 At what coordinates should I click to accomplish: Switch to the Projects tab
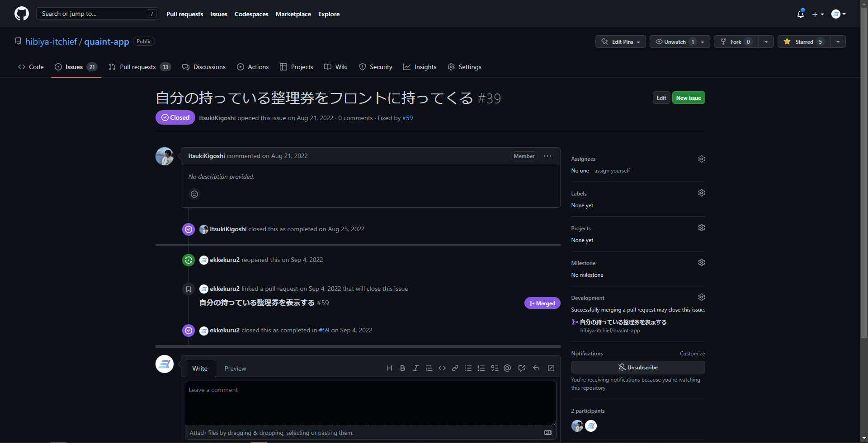(296, 67)
